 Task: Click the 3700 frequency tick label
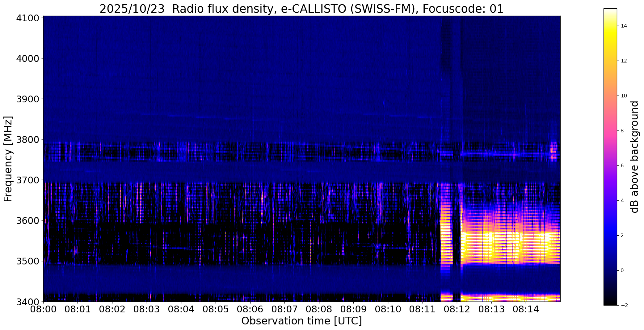[x=27, y=180]
